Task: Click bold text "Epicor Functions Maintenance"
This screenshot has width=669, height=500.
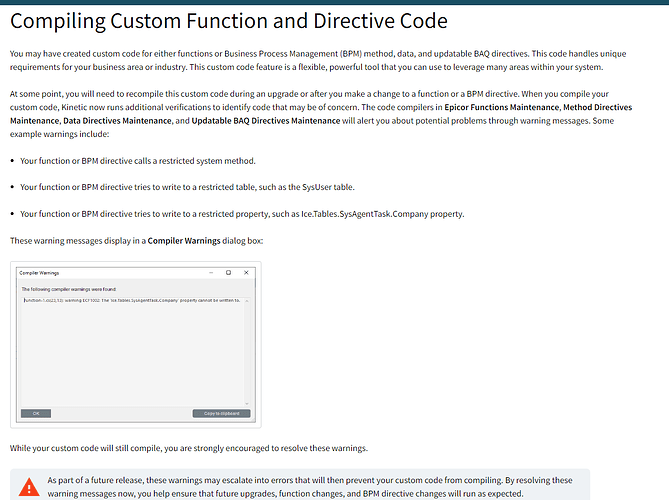Action: pyautogui.click(x=502, y=107)
